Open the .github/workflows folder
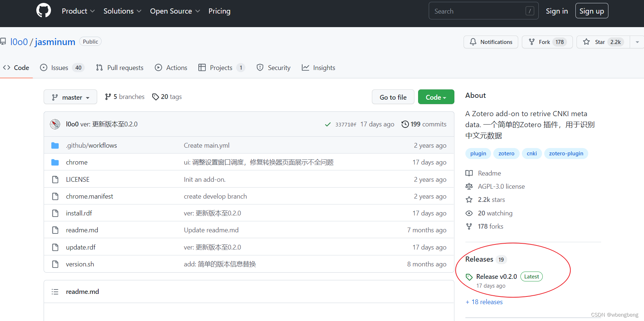The width and height of the screenshot is (644, 321). (x=91, y=145)
